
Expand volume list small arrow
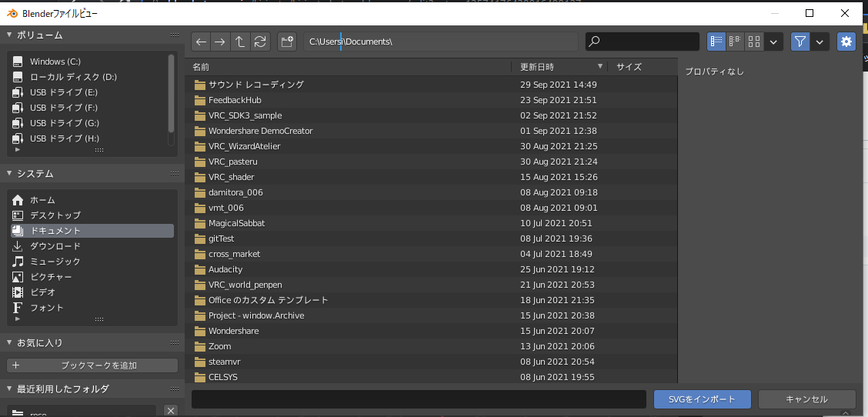(x=17, y=149)
